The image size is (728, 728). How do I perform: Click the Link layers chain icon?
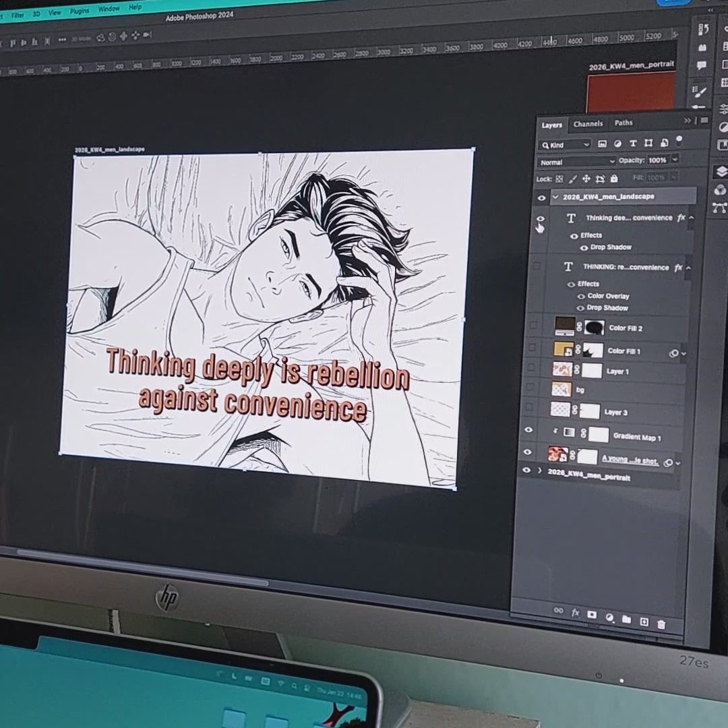[558, 610]
